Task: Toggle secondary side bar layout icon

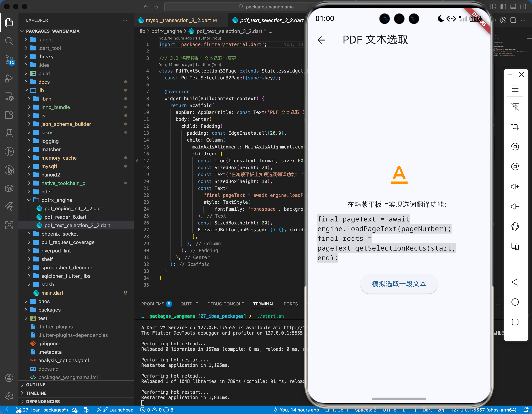Action: [523, 7]
